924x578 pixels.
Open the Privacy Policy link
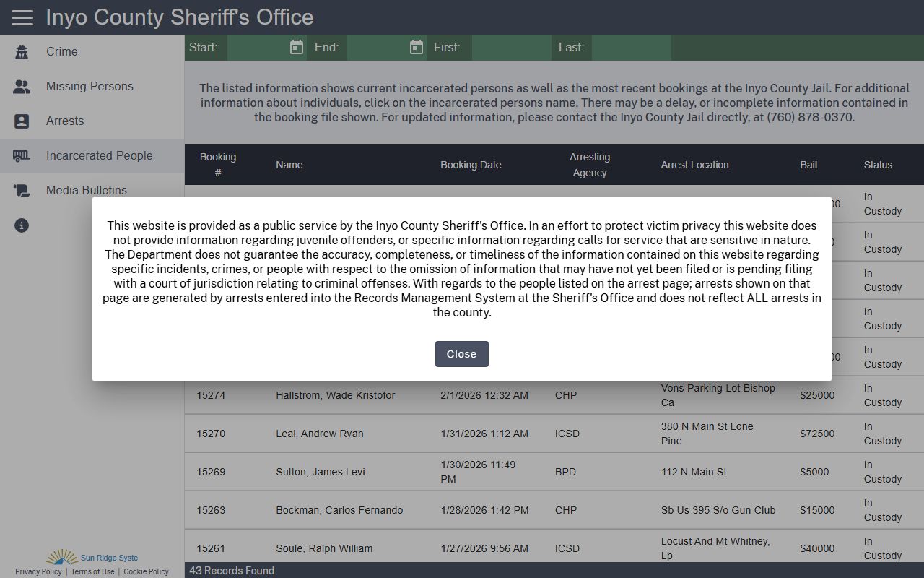38,571
